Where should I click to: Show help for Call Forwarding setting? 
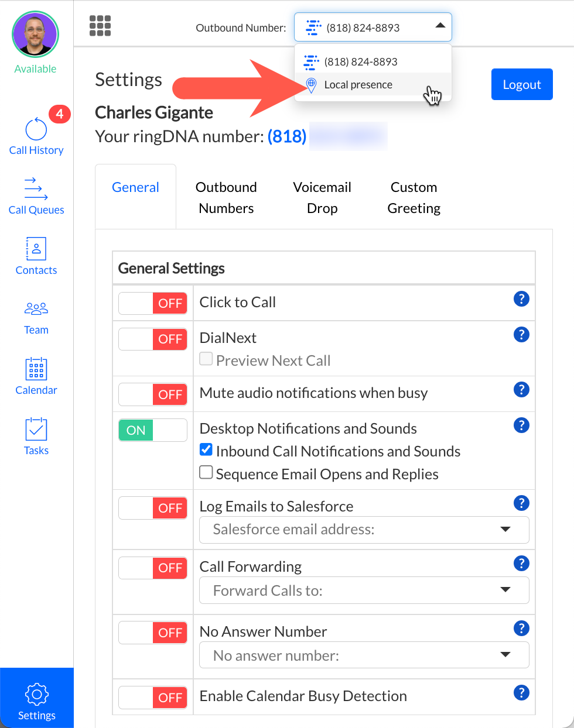(521, 564)
